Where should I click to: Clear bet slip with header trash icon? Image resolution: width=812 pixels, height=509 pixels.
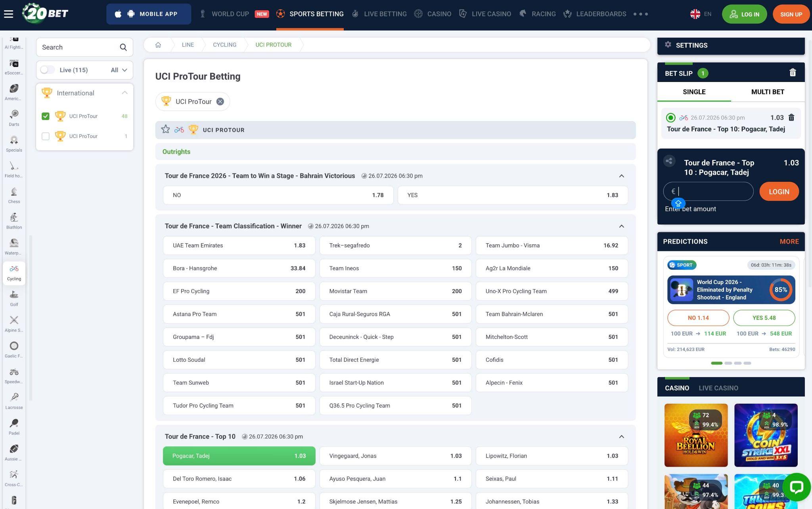click(793, 72)
